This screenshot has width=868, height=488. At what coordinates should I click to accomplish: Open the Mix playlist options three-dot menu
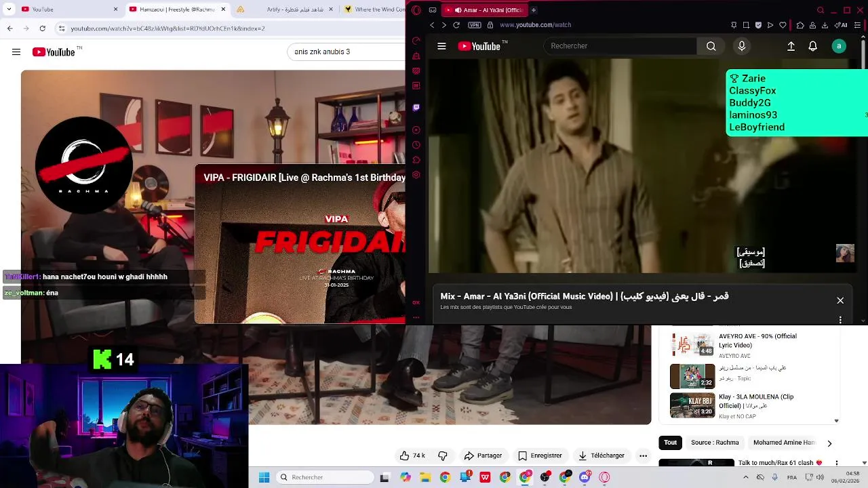pos(840,320)
